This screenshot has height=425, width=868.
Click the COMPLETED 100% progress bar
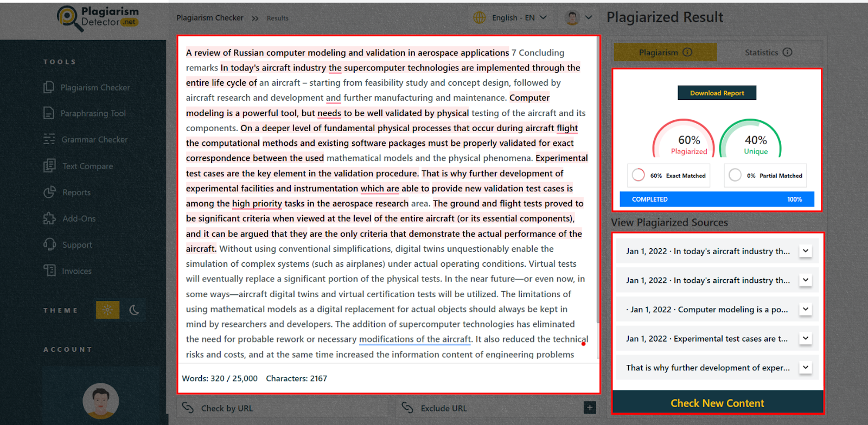click(717, 199)
